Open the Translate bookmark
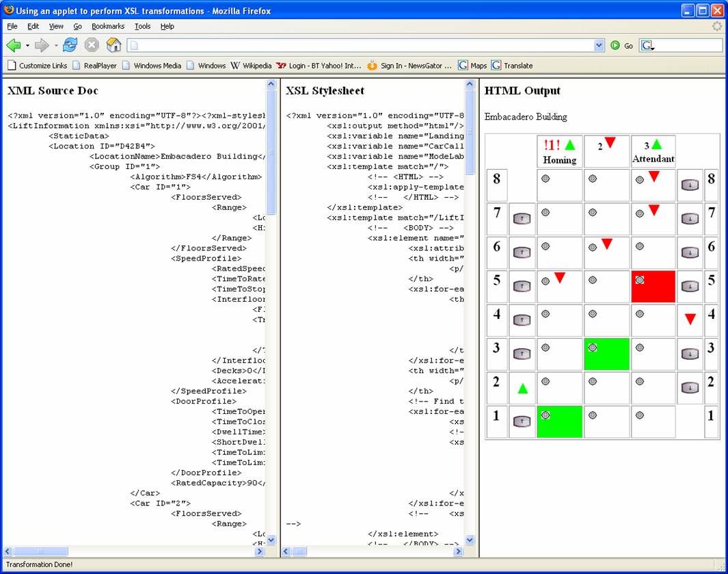728x574 pixels. click(x=512, y=66)
